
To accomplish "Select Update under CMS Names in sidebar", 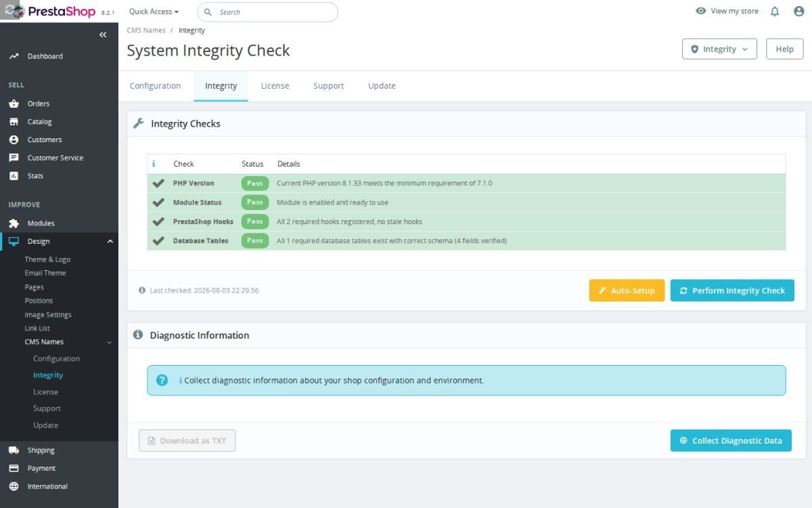I will 46,425.
